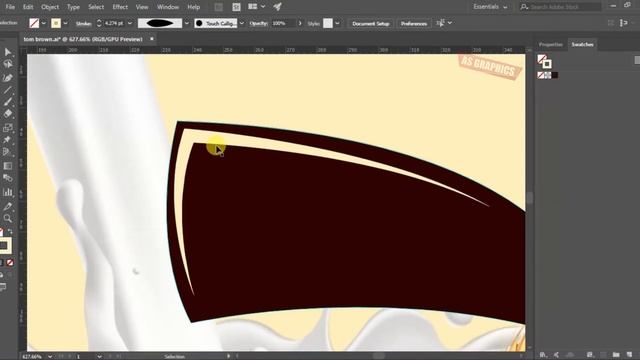Select the Puppet Warp pin tool
Viewport: 640px width, 360px height.
[x=7, y=140]
